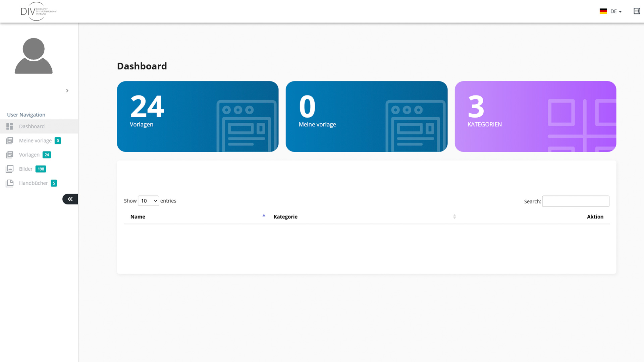Screen dimensions: 644x362
Task: Click the logout icon in top right
Action: pos(637,11)
